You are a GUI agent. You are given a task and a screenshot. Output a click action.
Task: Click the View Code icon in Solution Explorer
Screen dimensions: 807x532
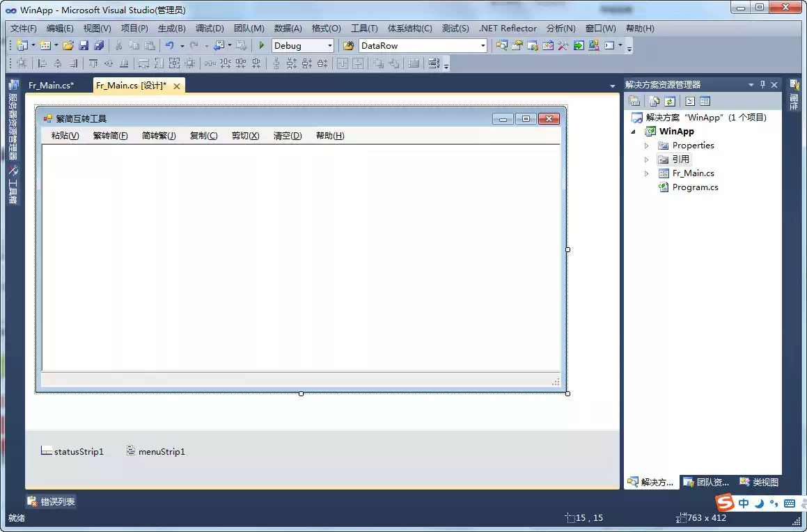coord(689,100)
